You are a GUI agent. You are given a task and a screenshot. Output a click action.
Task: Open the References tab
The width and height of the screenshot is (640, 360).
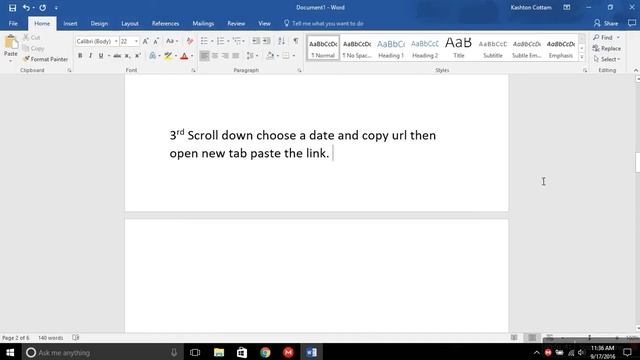165,24
